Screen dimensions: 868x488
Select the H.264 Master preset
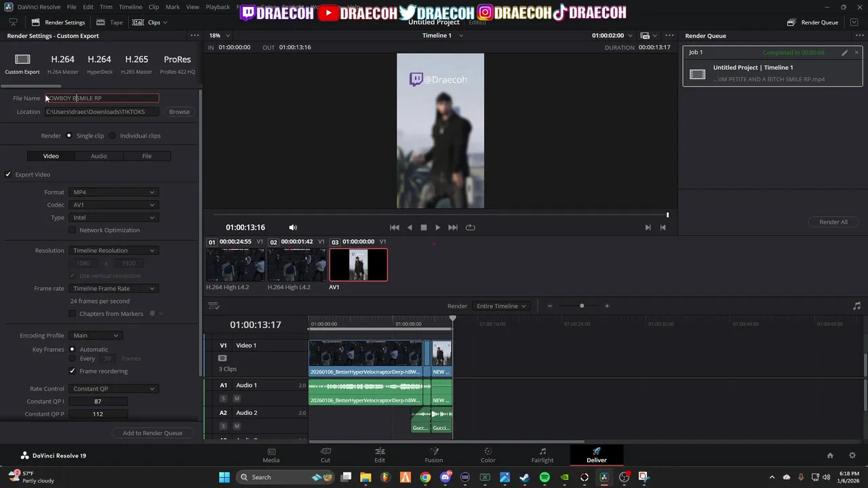63,64
